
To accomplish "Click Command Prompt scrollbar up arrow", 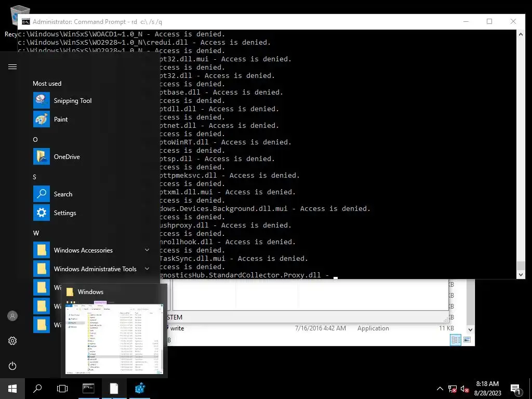I will [x=521, y=34].
